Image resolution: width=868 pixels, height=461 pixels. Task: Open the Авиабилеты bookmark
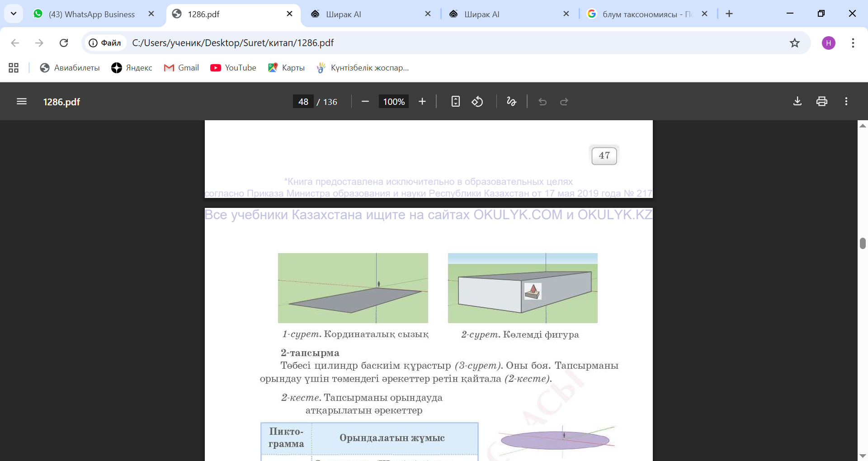click(70, 68)
